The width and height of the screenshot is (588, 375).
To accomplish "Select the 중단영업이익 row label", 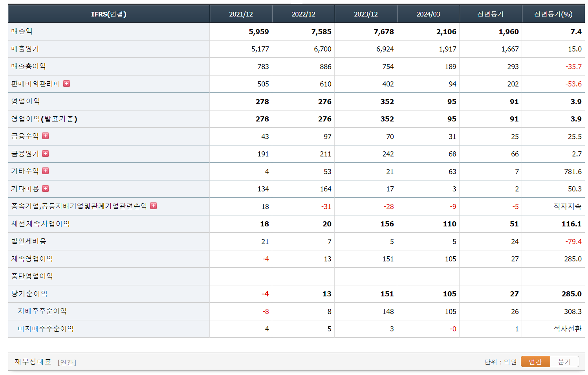I will pyautogui.click(x=32, y=276).
